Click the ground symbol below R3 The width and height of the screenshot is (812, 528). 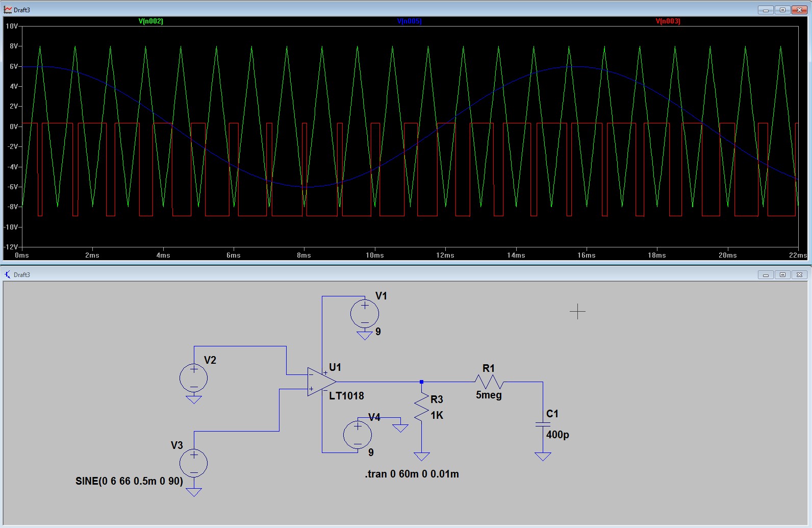coord(421,456)
